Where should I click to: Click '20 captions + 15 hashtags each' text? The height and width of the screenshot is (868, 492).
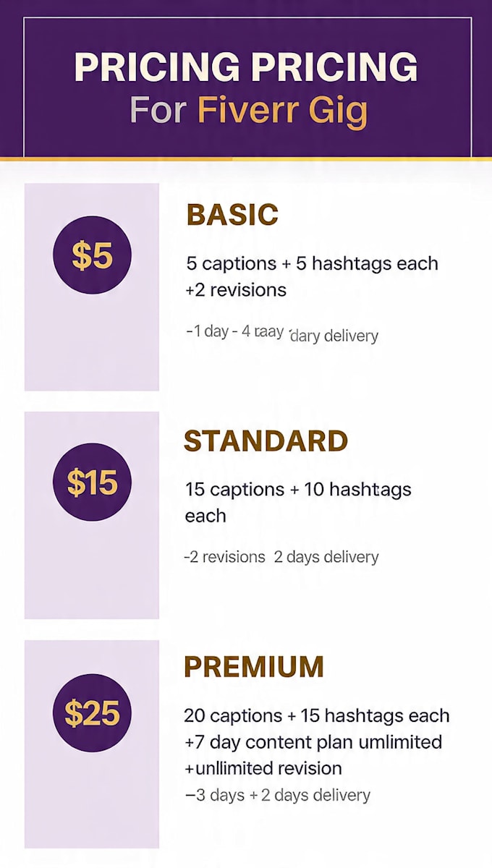point(317,716)
